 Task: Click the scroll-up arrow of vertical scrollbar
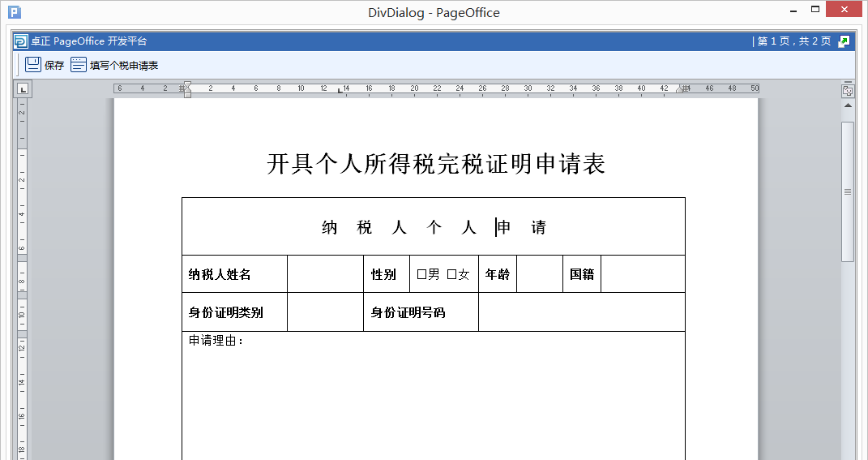848,106
